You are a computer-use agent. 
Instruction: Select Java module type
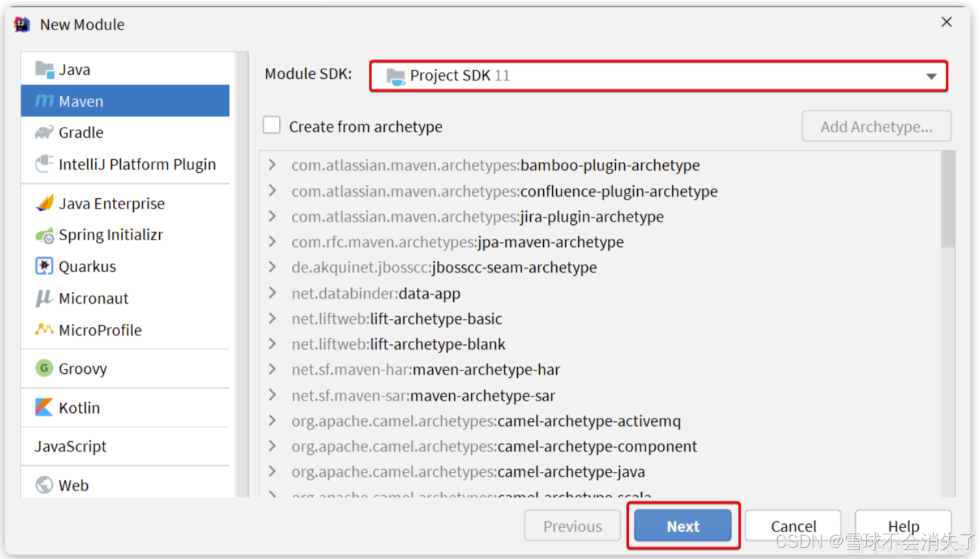point(126,69)
